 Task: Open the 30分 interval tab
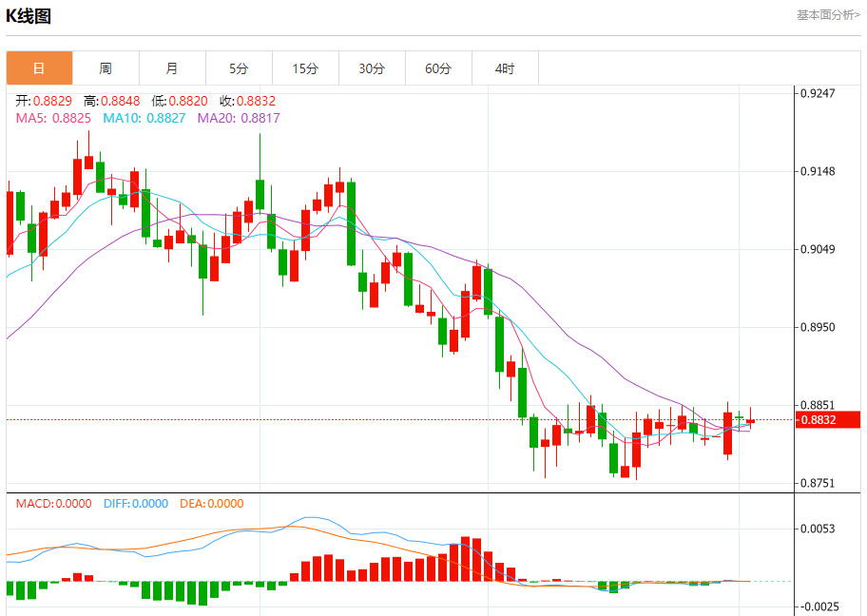click(x=372, y=68)
